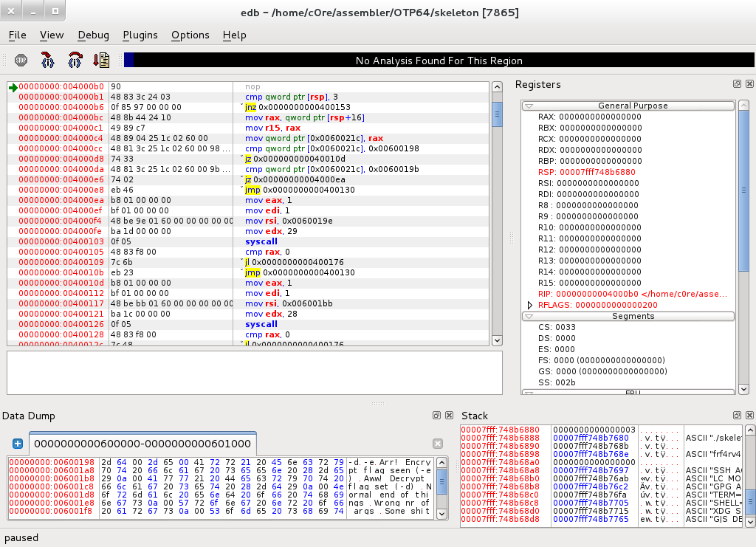The height and width of the screenshot is (547, 756).
Task: Float the Stack panel
Action: tap(738, 416)
